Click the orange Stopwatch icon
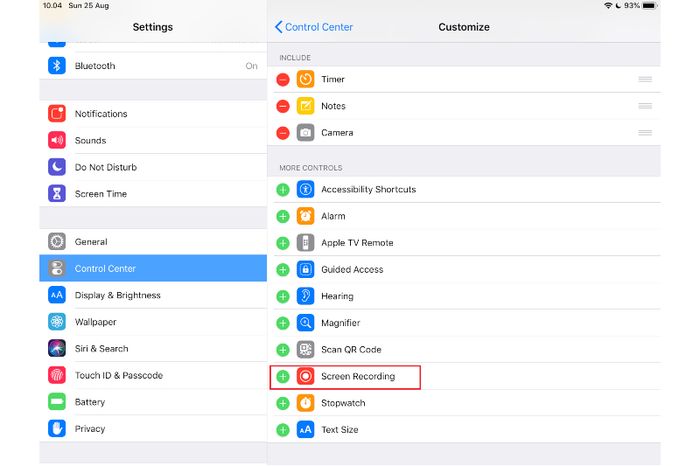700x466 pixels. [305, 403]
